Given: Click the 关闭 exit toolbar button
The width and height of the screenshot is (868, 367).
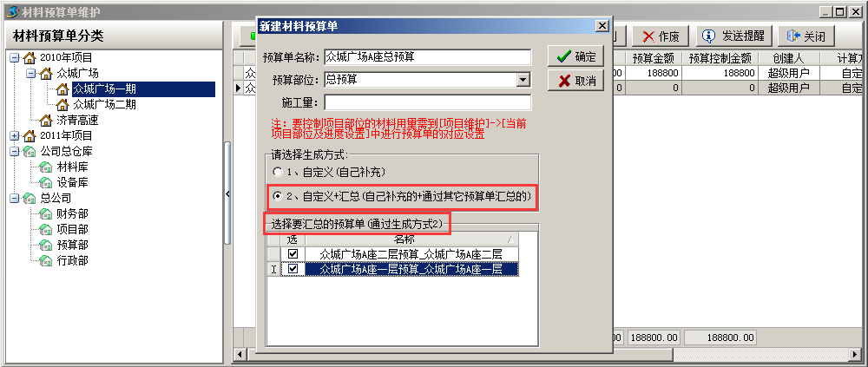Looking at the screenshot, I should pos(806,36).
